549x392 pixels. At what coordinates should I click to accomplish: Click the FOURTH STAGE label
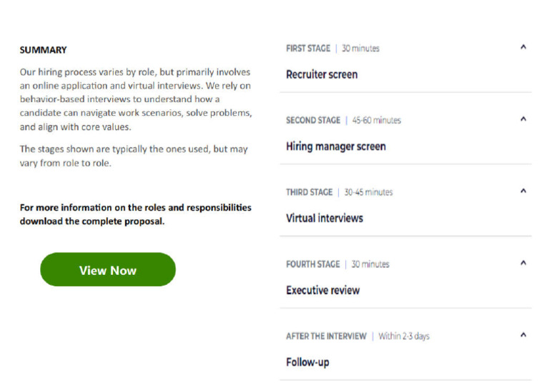click(x=313, y=264)
